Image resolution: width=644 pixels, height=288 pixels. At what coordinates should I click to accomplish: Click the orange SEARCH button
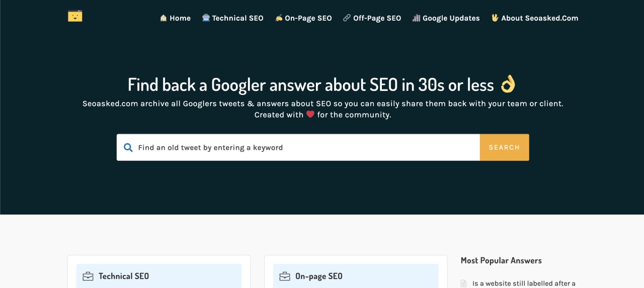504,147
